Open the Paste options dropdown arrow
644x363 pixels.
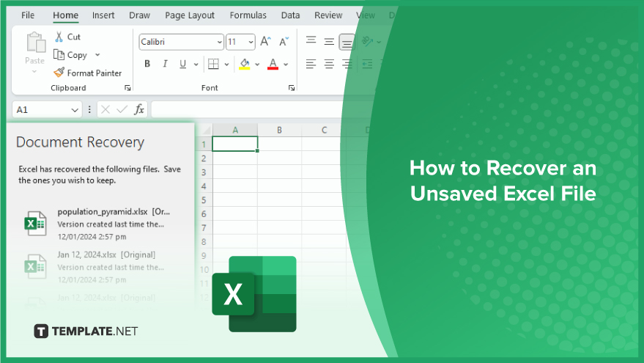point(34,72)
